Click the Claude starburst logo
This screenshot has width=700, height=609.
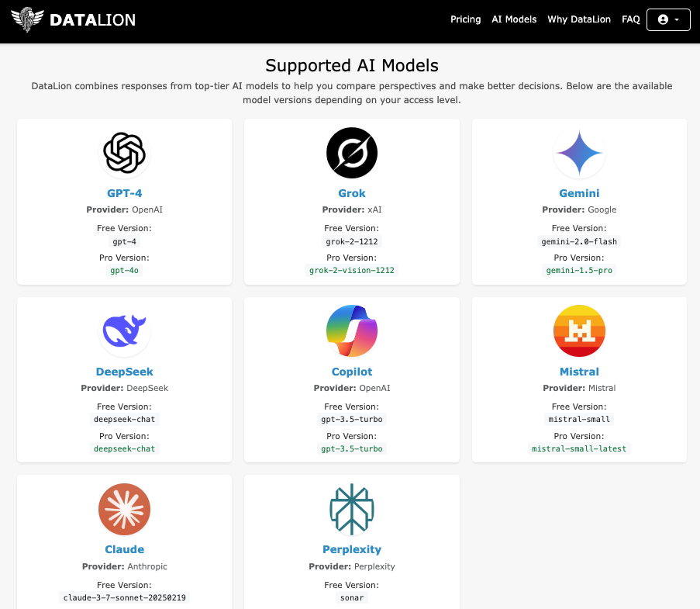[x=124, y=510]
